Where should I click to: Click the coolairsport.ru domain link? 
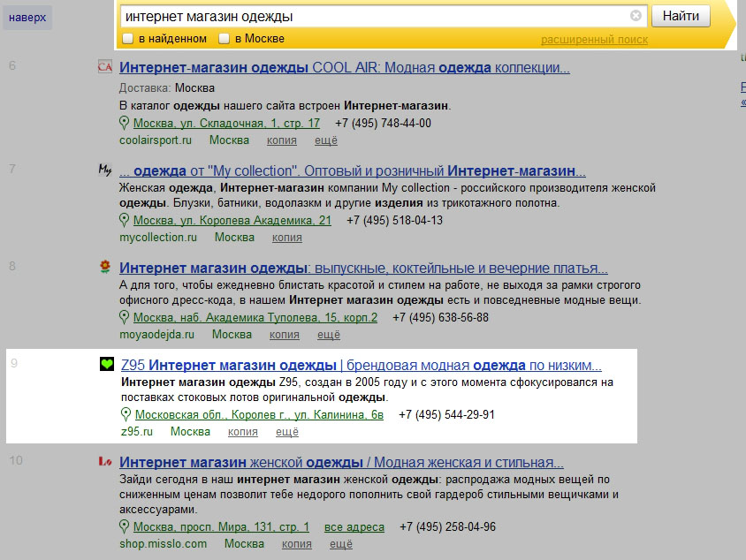tap(156, 140)
